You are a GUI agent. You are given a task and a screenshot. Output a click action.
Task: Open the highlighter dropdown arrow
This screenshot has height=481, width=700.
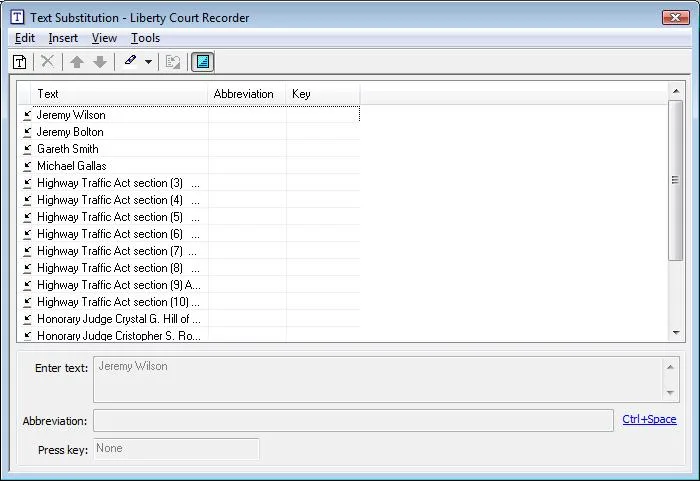148,62
